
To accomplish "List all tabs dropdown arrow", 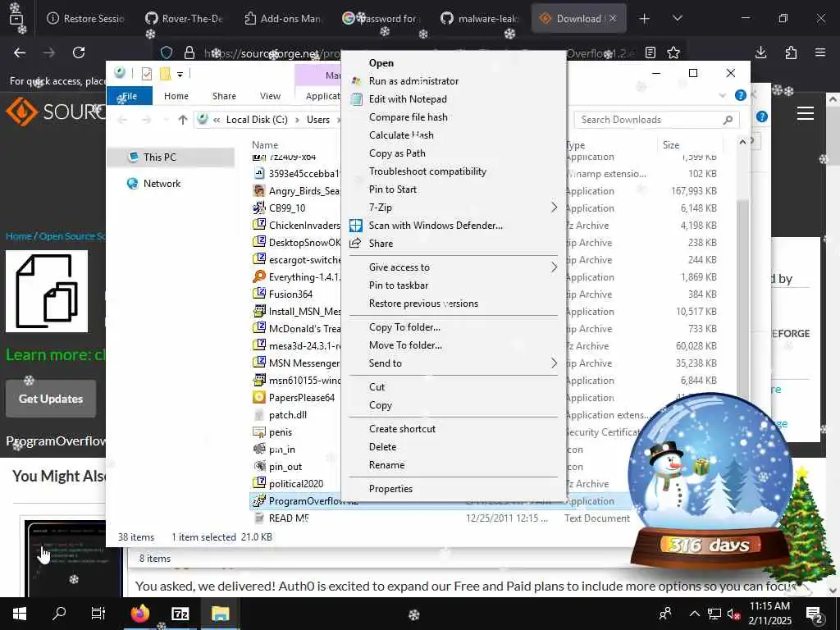I will [x=678, y=19].
